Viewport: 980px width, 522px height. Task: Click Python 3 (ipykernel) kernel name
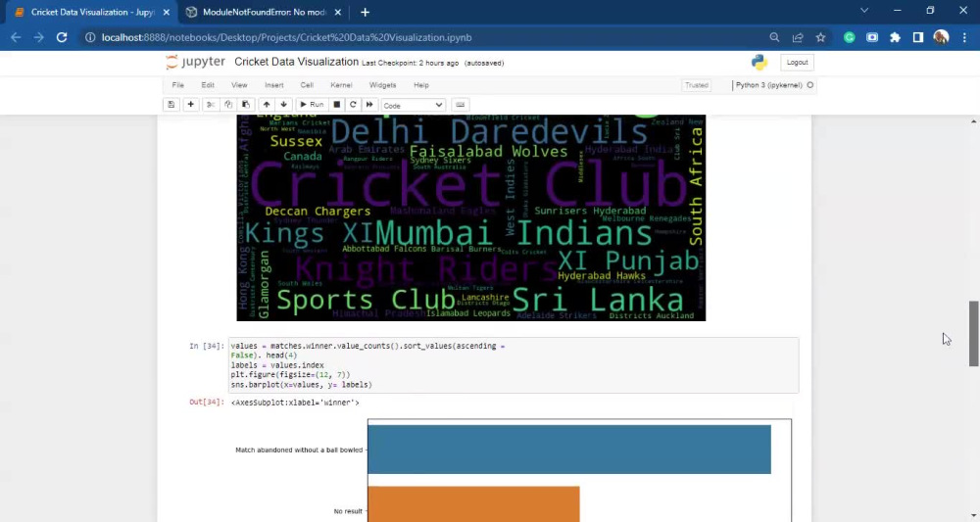(768, 85)
